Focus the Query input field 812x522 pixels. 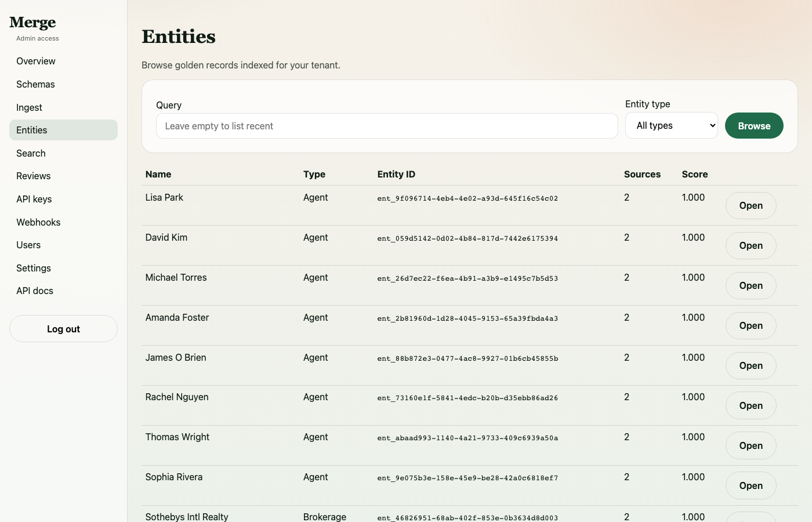click(x=387, y=126)
